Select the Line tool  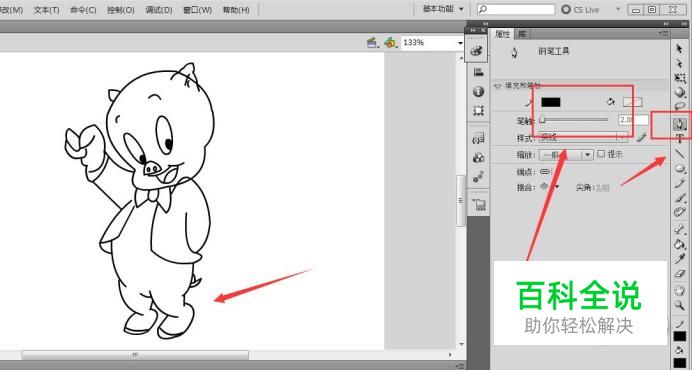680,154
